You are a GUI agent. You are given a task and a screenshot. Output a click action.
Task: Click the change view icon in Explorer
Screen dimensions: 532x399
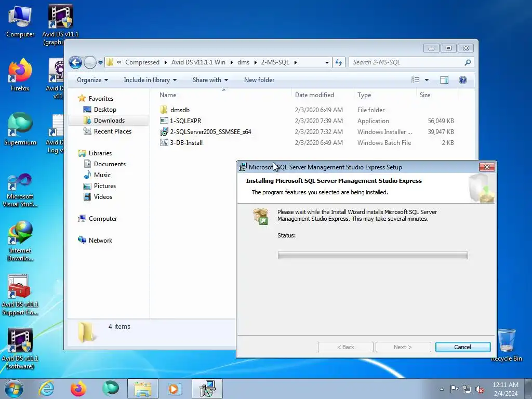(415, 80)
